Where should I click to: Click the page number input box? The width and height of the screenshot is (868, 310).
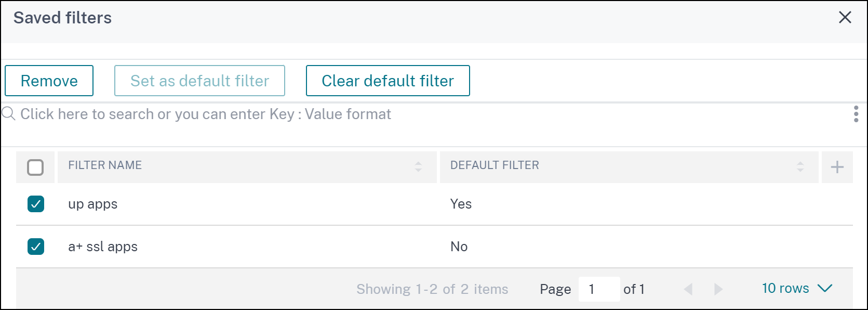tap(598, 289)
